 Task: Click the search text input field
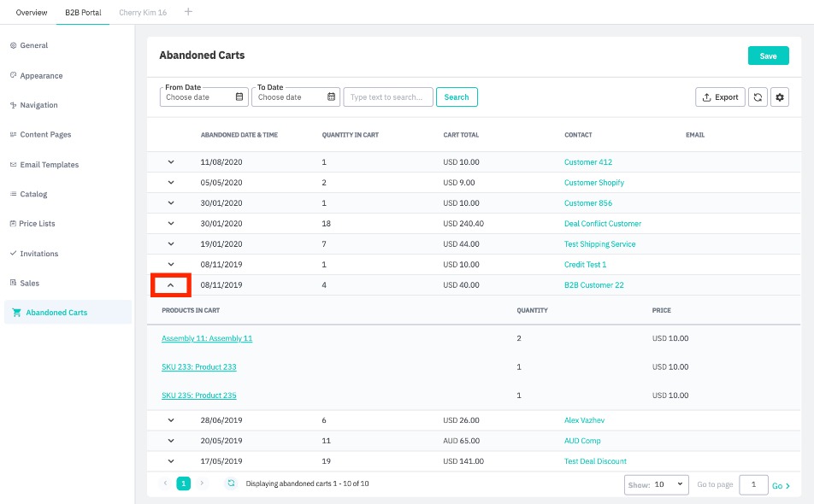tap(388, 97)
